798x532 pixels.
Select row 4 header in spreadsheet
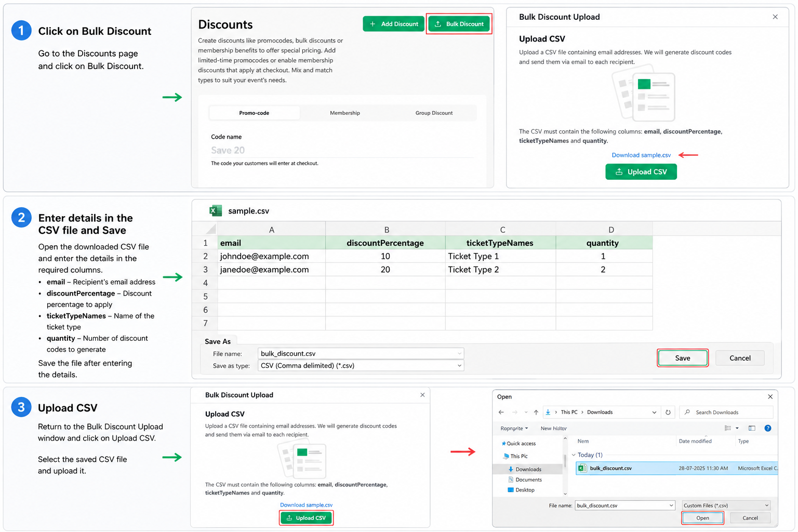point(205,283)
